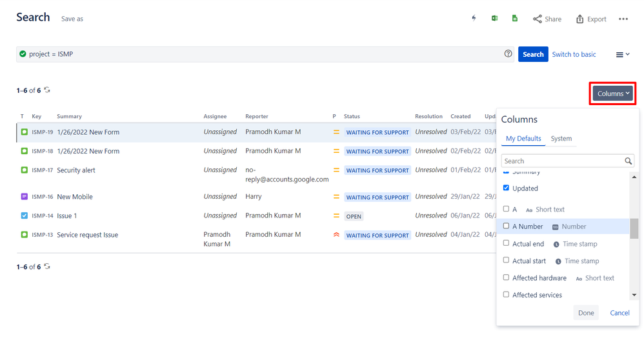
Task: Click the Google Sheets export icon
Action: click(515, 19)
